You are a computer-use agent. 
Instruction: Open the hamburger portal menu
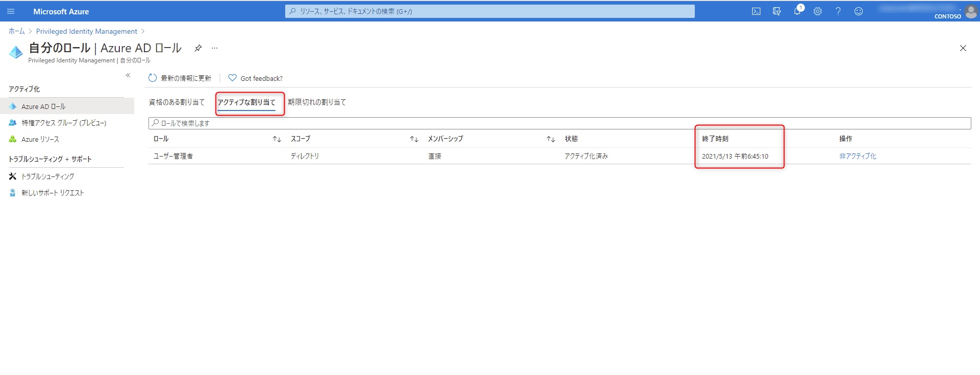pos(11,11)
